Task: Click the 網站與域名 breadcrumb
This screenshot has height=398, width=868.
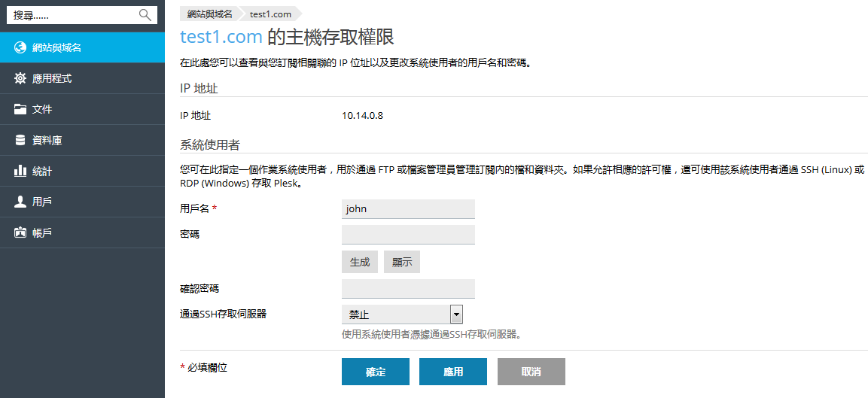Action: pyautogui.click(x=210, y=14)
